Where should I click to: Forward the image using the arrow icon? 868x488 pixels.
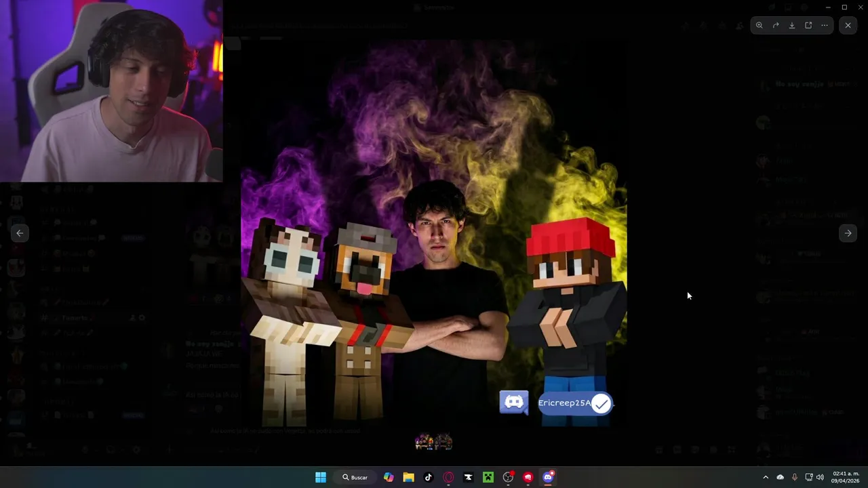click(776, 26)
